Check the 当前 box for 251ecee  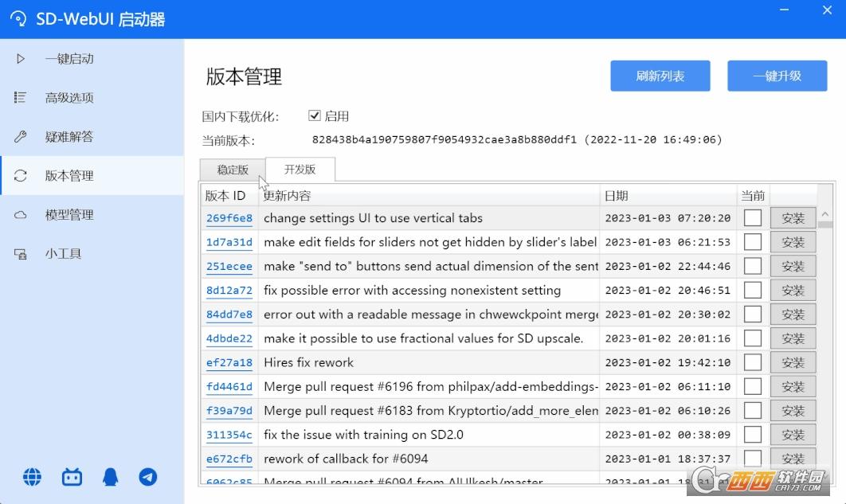(753, 266)
